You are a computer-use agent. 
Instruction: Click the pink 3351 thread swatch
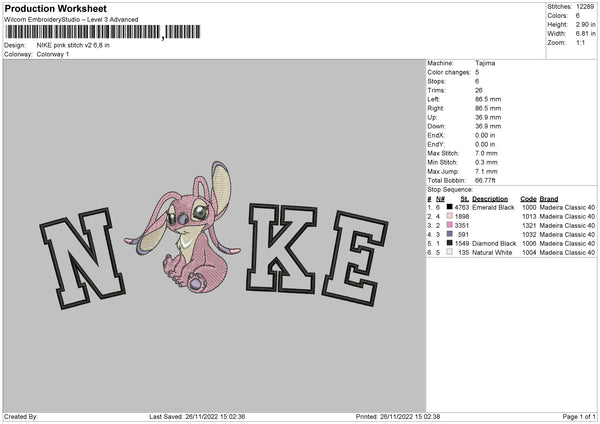(451, 225)
